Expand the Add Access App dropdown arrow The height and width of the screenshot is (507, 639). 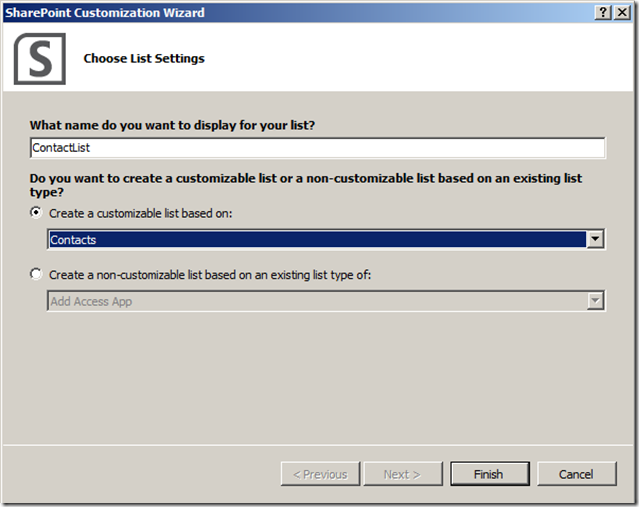point(596,301)
